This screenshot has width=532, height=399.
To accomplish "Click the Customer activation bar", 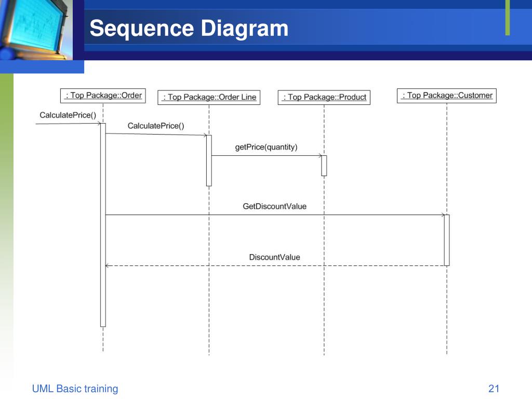I will pyautogui.click(x=447, y=240).
